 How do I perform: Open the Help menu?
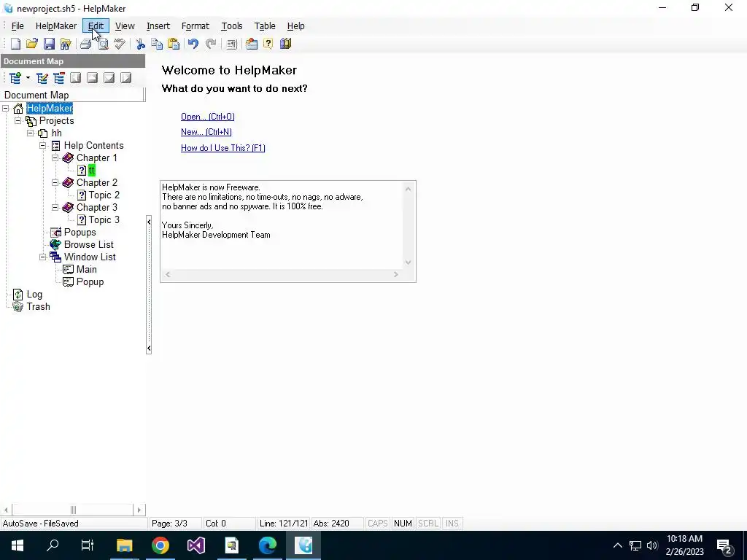tap(296, 26)
